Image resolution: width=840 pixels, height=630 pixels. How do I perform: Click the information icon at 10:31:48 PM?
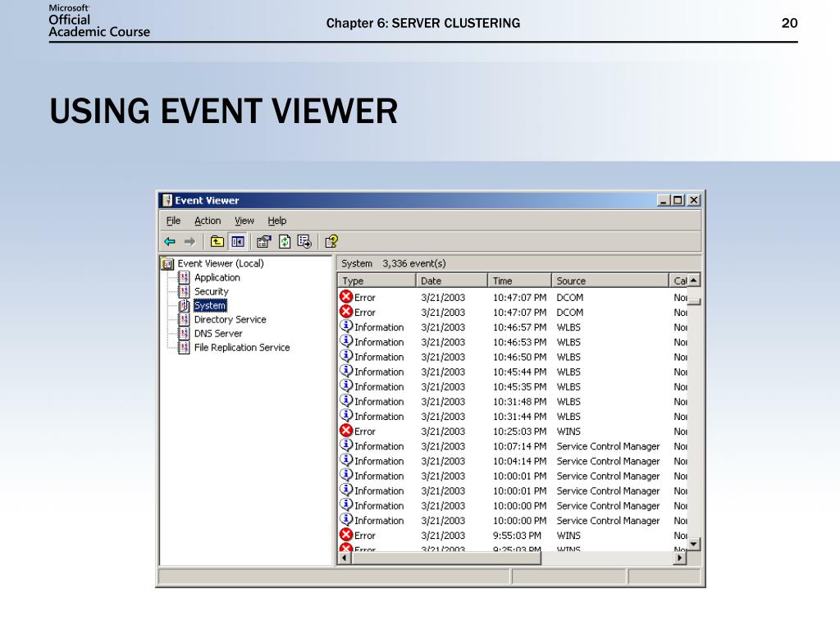tap(346, 400)
